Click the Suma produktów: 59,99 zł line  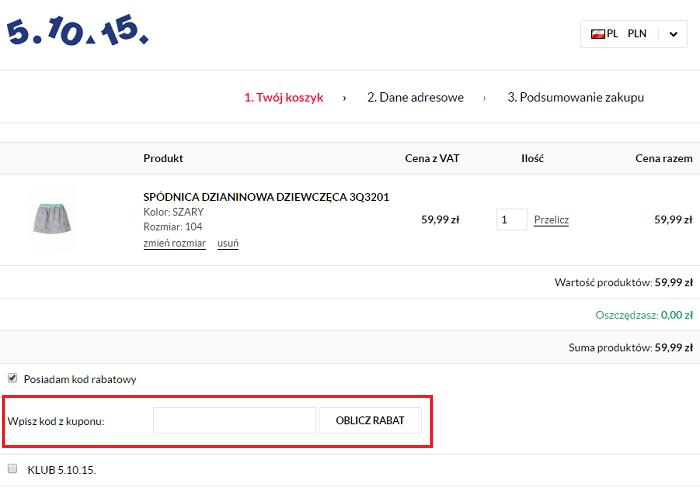631,347
